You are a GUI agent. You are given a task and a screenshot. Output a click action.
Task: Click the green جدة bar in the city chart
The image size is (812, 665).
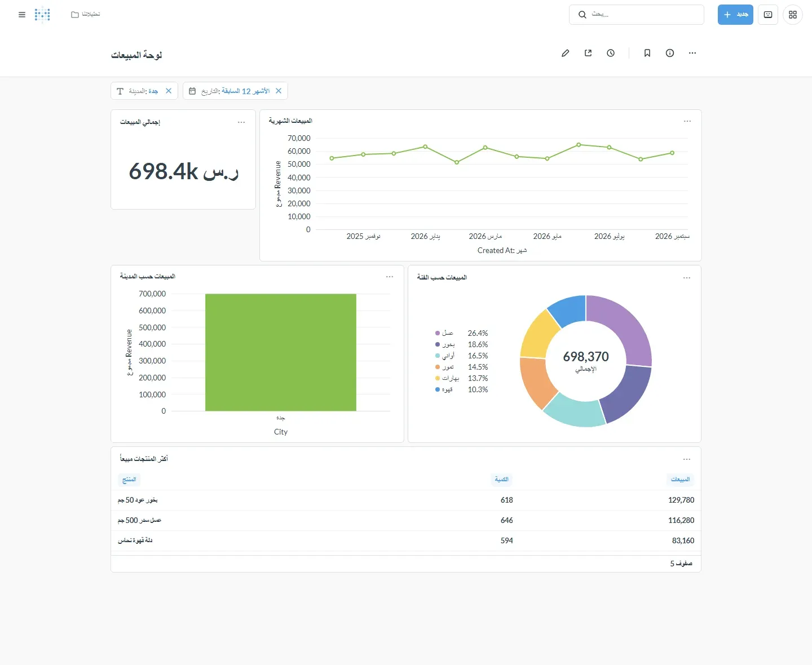[x=281, y=352]
